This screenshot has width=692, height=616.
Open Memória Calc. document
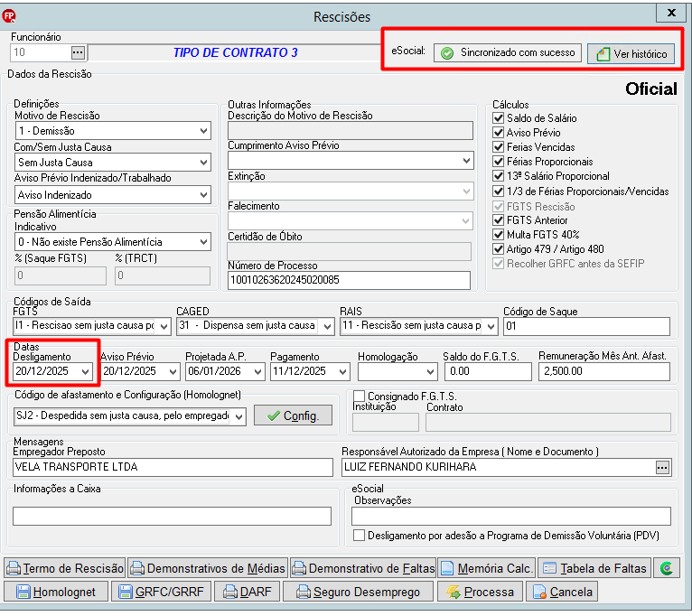pyautogui.click(x=486, y=568)
